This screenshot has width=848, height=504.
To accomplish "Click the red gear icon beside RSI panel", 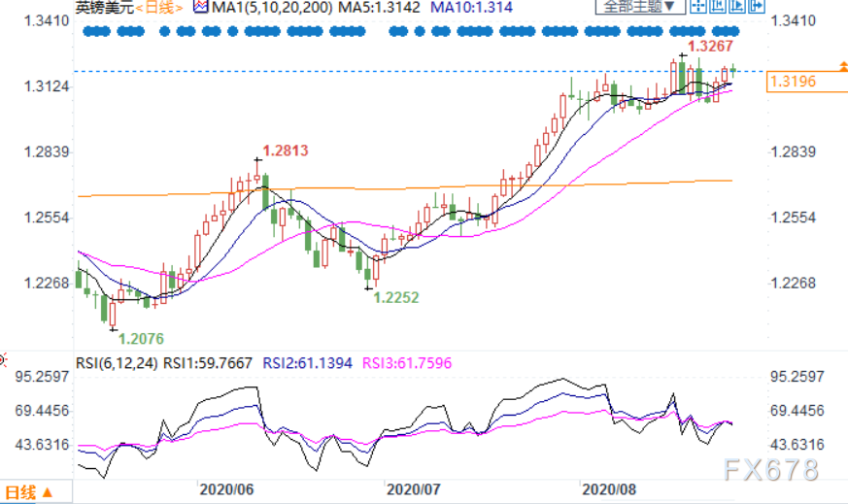I will pos(3,359).
